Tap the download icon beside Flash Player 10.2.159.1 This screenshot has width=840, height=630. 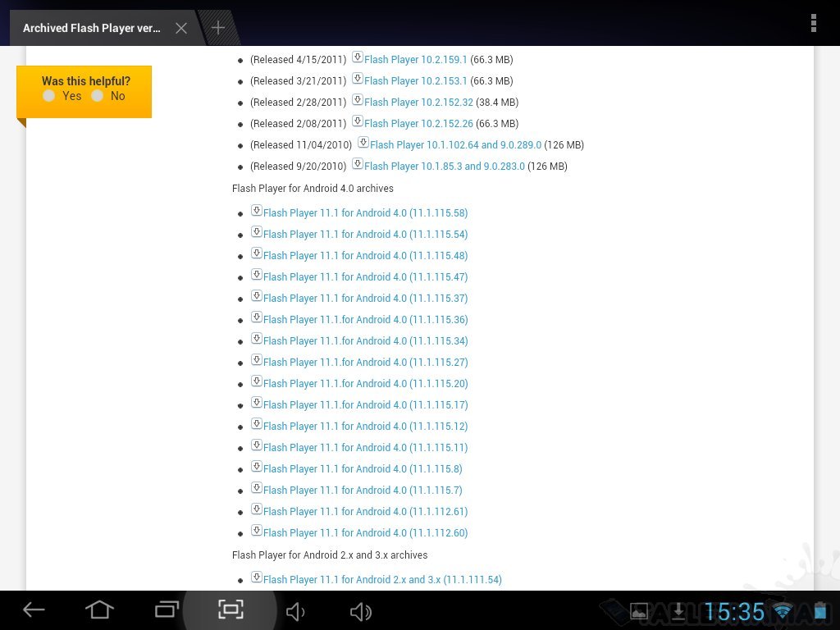[358, 57]
